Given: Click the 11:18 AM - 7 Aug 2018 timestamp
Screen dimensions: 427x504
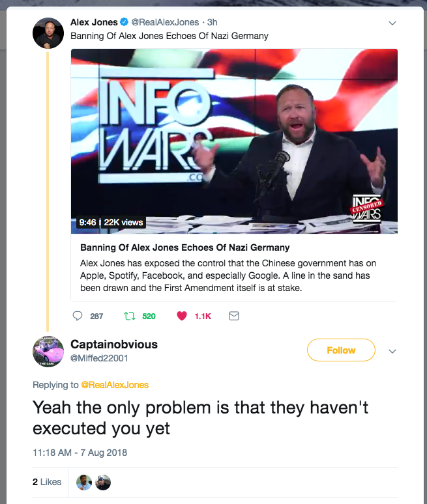Looking at the screenshot, I should 80,453.
